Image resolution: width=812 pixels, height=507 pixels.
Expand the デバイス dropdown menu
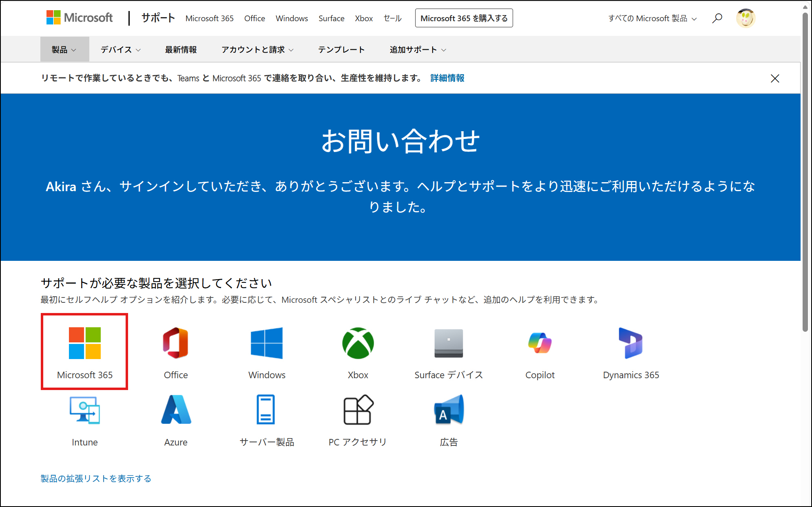click(x=121, y=49)
